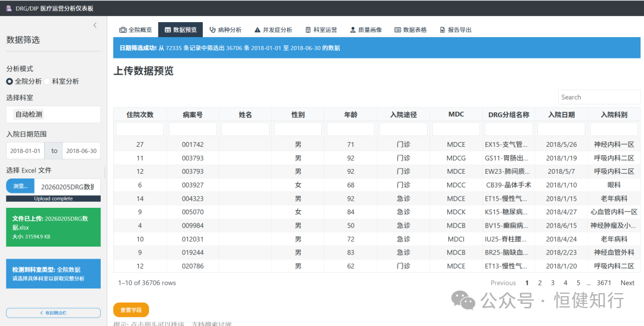Viewport: 644px width, 326px height.
Task: Open the 选择科室 dropdown showing 自动检测
Action: pyautogui.click(x=54, y=114)
